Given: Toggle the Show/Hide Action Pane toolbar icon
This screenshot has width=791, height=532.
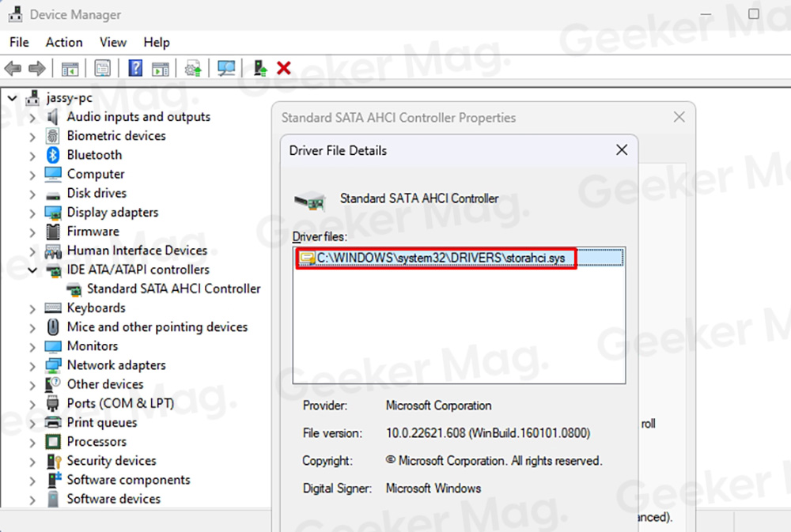Looking at the screenshot, I should pos(161,69).
